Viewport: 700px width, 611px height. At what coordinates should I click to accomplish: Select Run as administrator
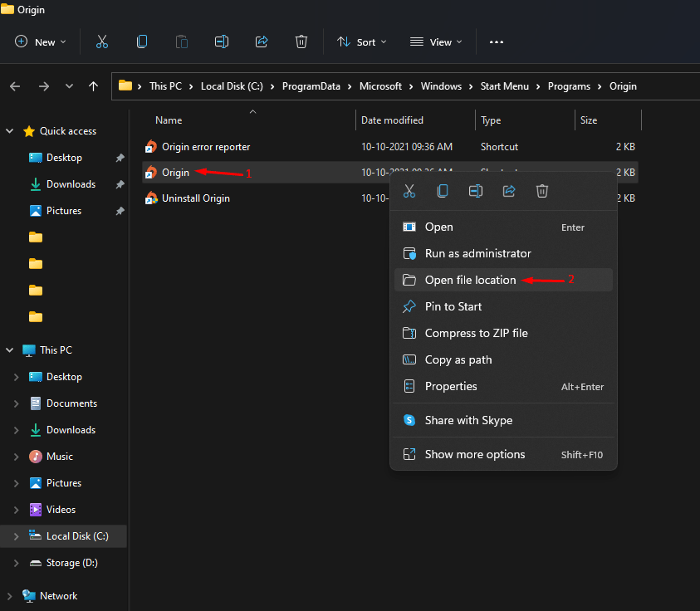point(503,253)
